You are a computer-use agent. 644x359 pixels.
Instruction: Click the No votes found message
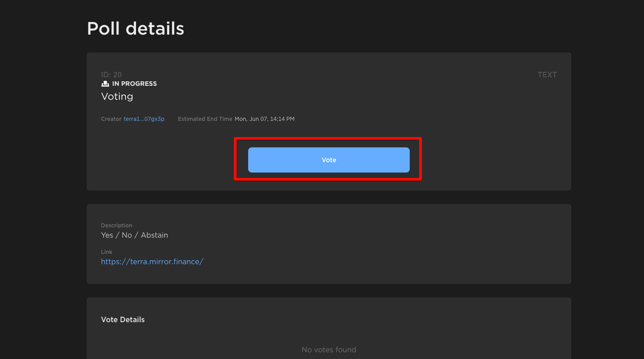tap(329, 350)
